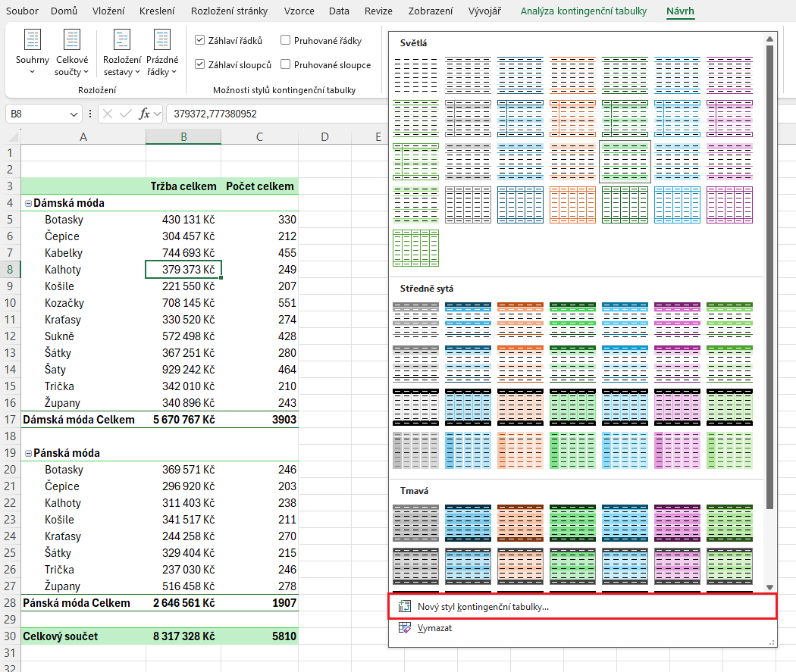Click the insert function fx icon

point(145,114)
